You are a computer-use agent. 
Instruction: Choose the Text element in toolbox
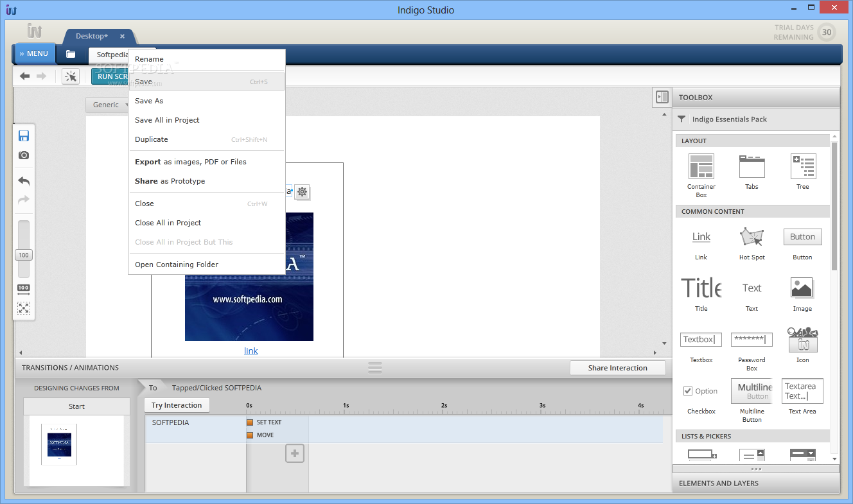752,296
